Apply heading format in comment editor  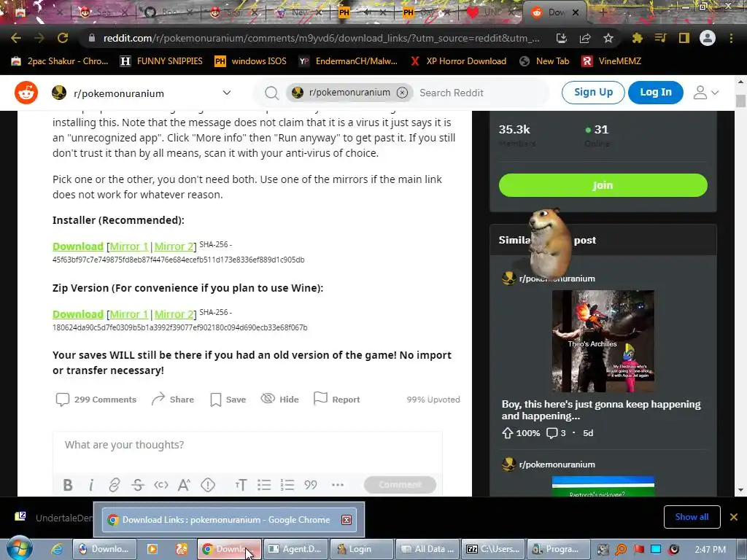[241, 485]
